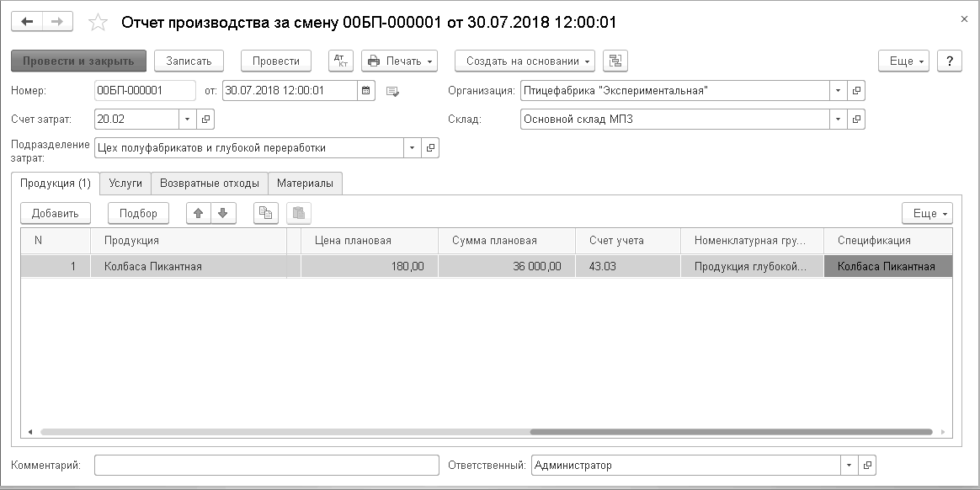This screenshot has height=490, width=980.
Task: Post the document with Провести
Action: pyautogui.click(x=276, y=61)
